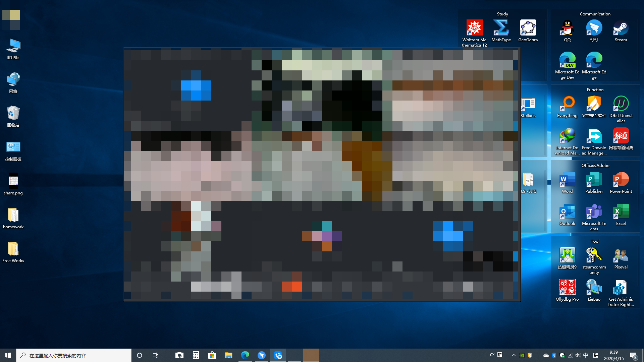Click the taskbar search box
Screen dimensions: 644x362
[x=74, y=355]
